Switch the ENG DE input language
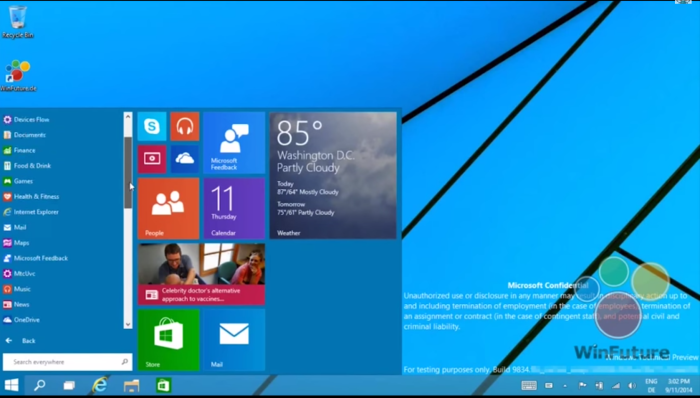This screenshot has width=700, height=398. tap(651, 386)
